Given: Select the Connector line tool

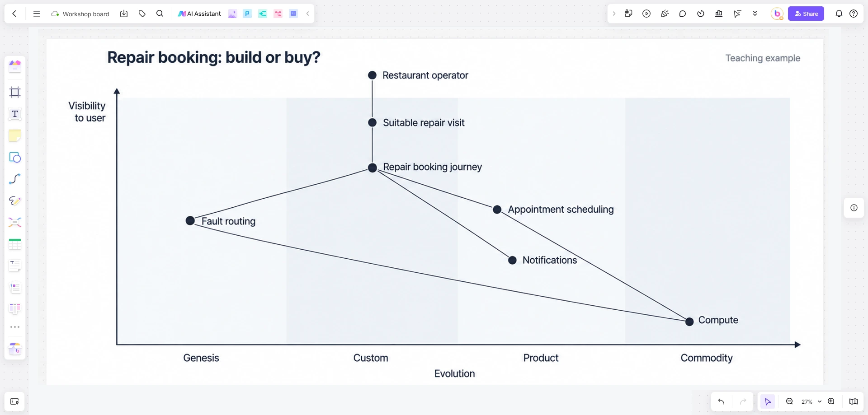Looking at the screenshot, I should tap(15, 179).
